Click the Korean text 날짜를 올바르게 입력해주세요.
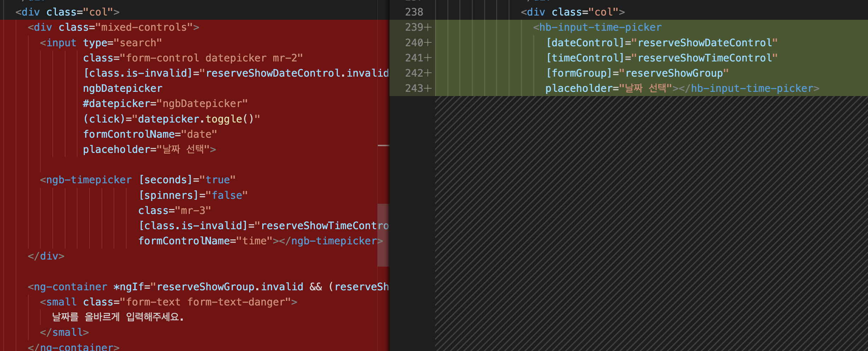The image size is (868, 351). tap(118, 317)
